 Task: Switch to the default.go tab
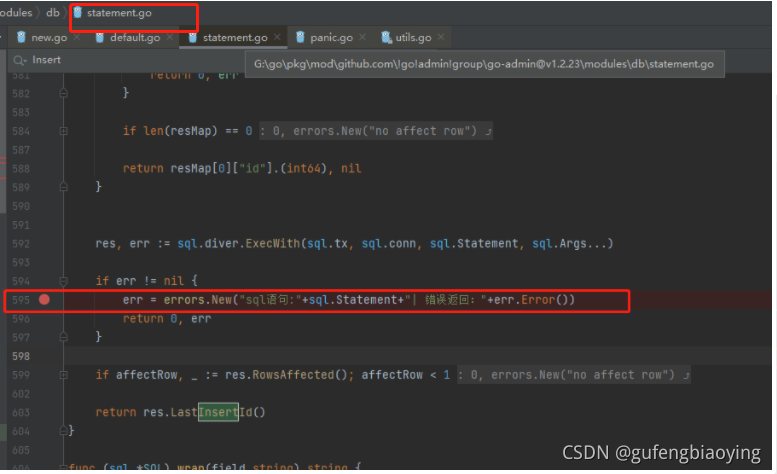pos(135,38)
